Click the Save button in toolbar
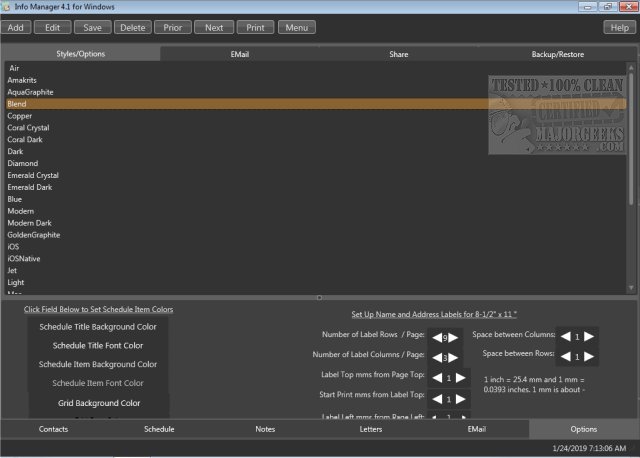This screenshot has height=458, width=640. [92, 28]
